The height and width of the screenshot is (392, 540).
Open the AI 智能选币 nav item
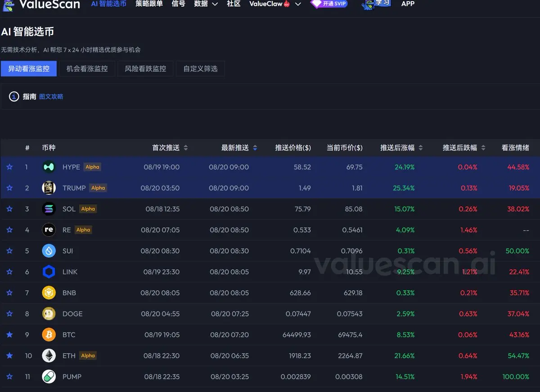point(108,4)
